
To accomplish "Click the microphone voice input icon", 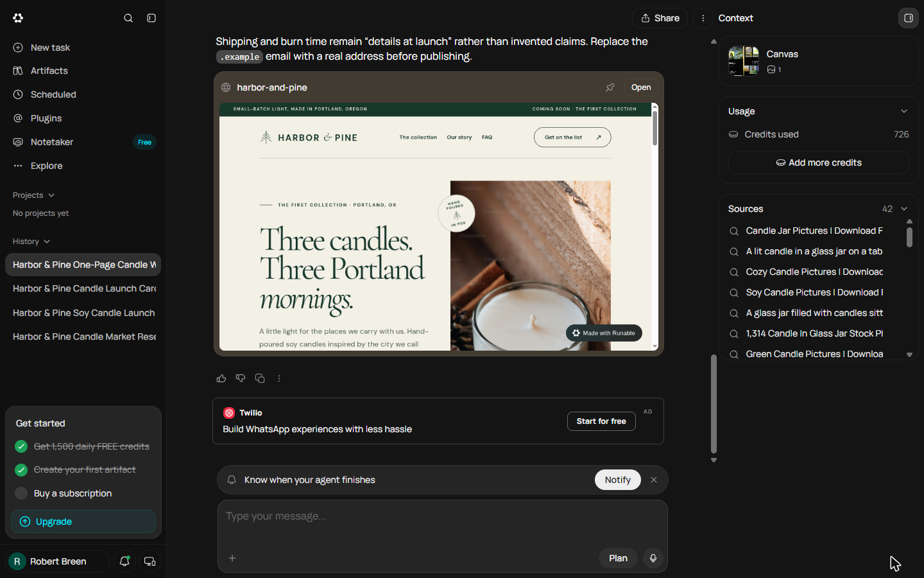I will point(653,558).
